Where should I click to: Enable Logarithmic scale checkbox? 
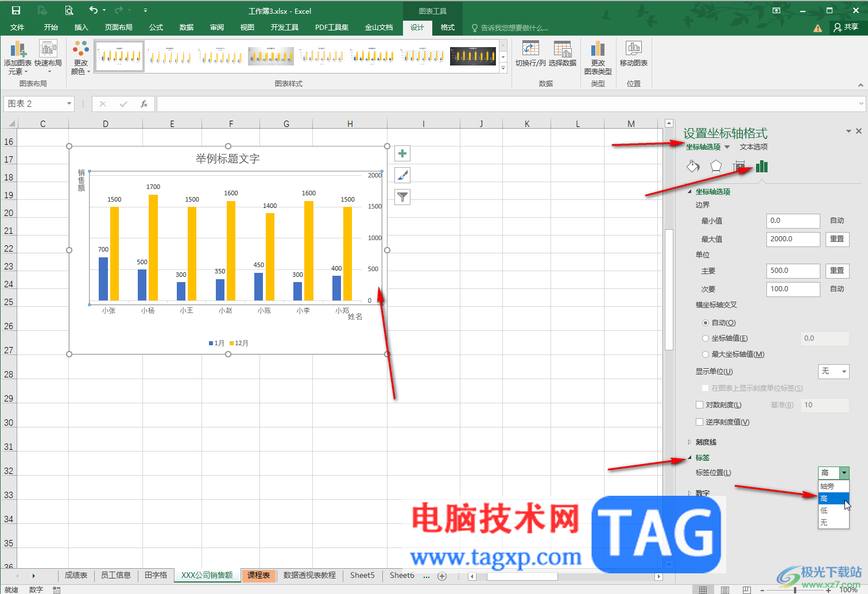(x=699, y=405)
